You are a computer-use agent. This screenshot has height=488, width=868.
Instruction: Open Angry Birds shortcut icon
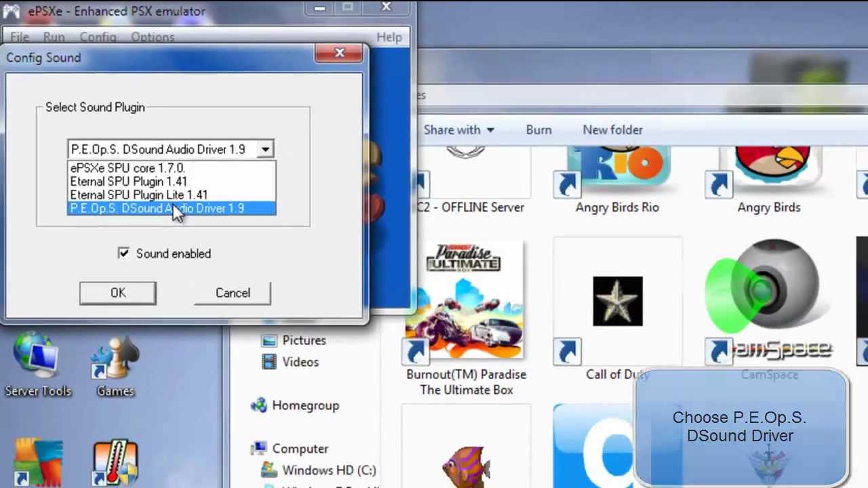(769, 171)
